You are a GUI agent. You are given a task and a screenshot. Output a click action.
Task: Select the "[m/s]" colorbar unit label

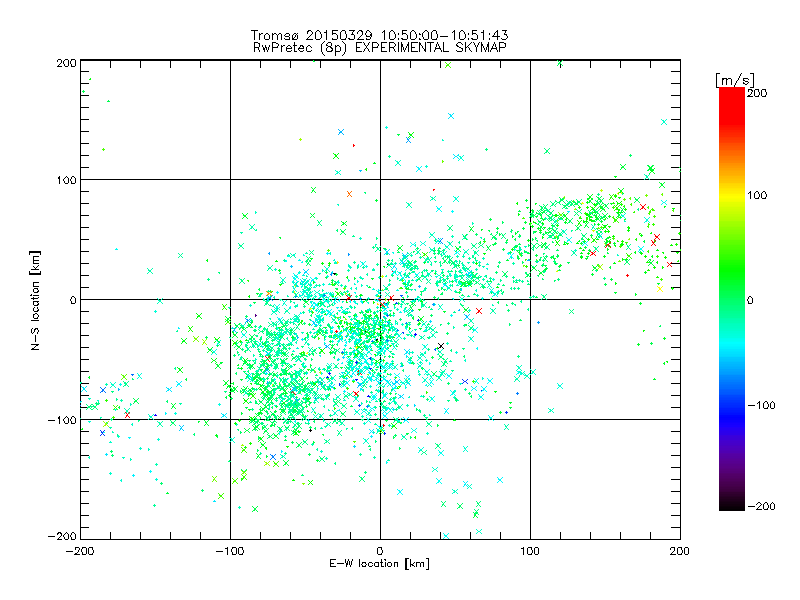[x=735, y=80]
